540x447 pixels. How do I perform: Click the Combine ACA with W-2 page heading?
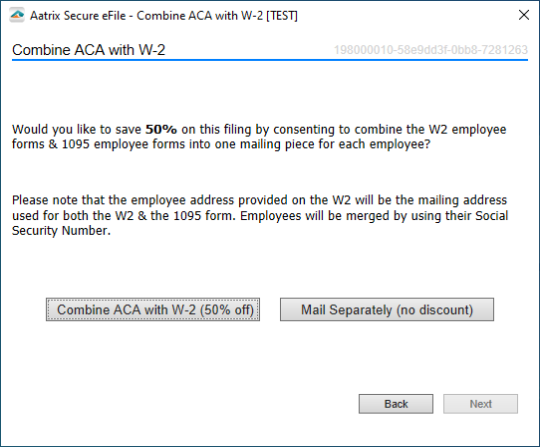(89, 50)
